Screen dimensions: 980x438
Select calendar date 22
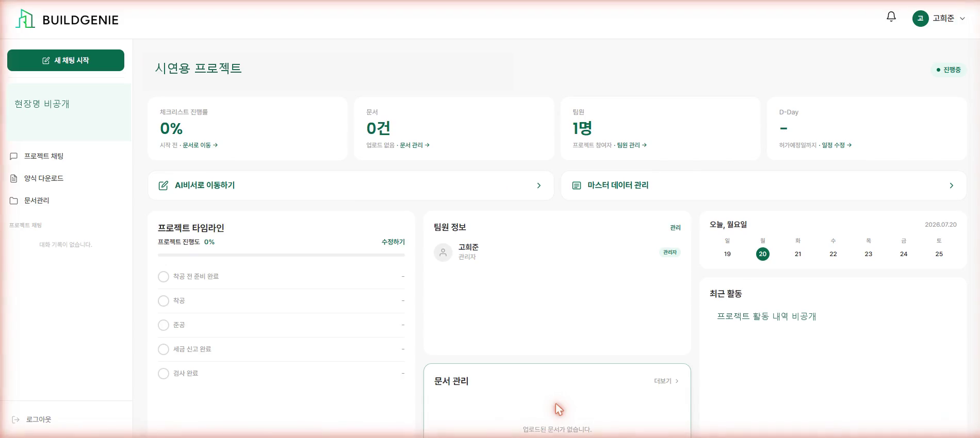(x=833, y=254)
